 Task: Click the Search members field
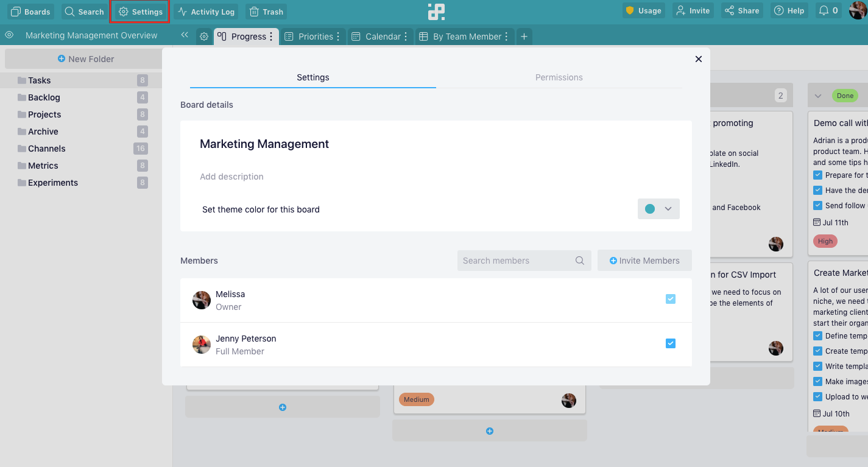(517, 261)
